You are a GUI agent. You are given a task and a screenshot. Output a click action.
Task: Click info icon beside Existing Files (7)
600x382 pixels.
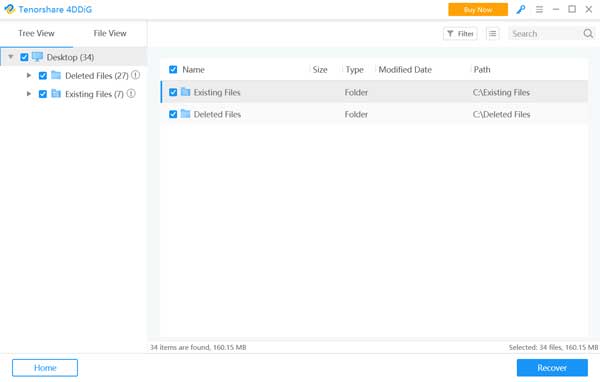click(x=131, y=93)
